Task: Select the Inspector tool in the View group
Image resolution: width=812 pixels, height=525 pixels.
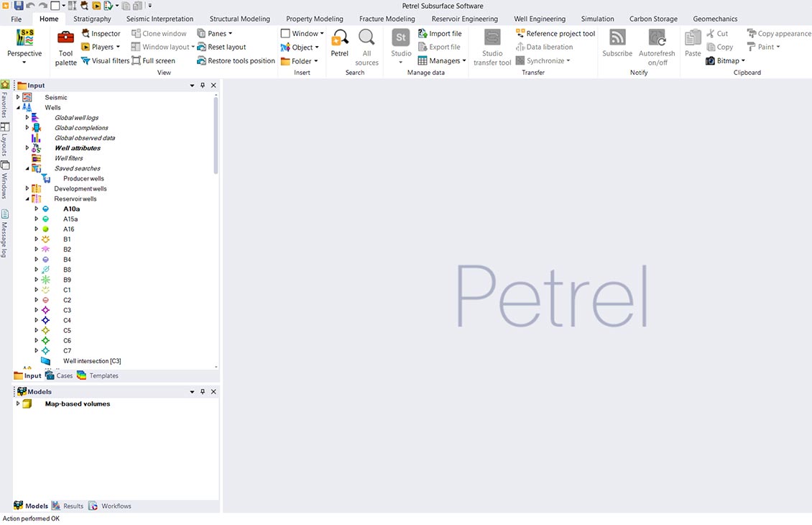Action: [x=101, y=33]
